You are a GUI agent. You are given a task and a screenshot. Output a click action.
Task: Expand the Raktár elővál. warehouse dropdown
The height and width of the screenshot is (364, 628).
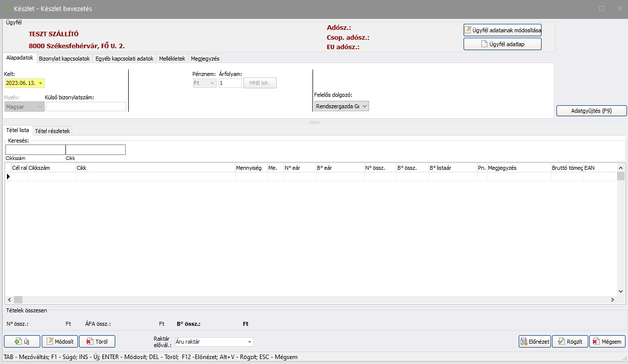(x=249, y=342)
